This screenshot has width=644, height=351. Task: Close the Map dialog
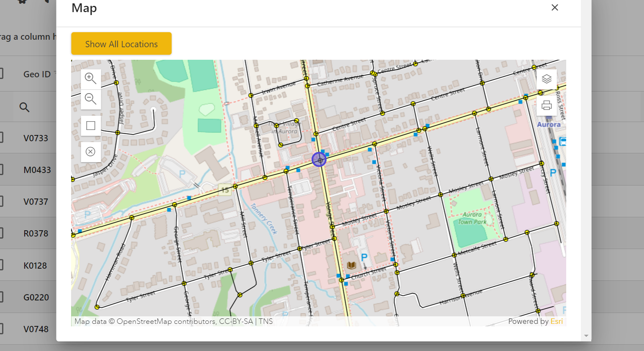pyautogui.click(x=555, y=8)
